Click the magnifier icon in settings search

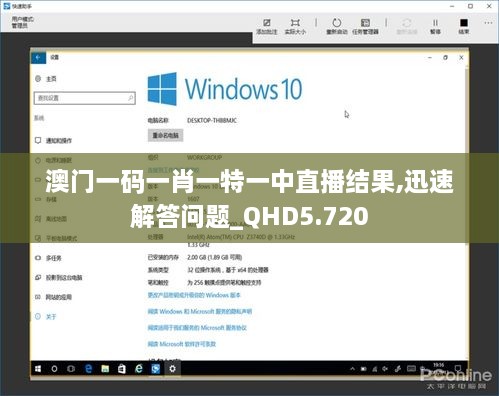130,98
